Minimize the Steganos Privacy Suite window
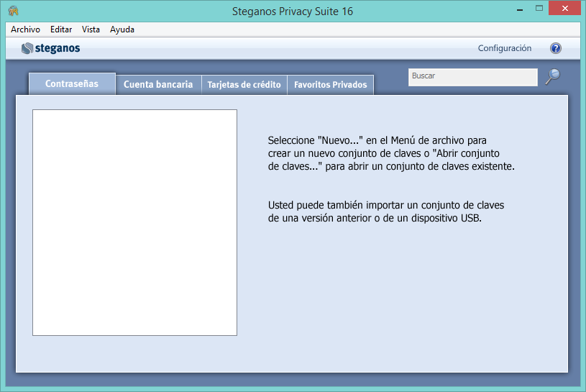The image size is (586, 392). click(x=519, y=9)
